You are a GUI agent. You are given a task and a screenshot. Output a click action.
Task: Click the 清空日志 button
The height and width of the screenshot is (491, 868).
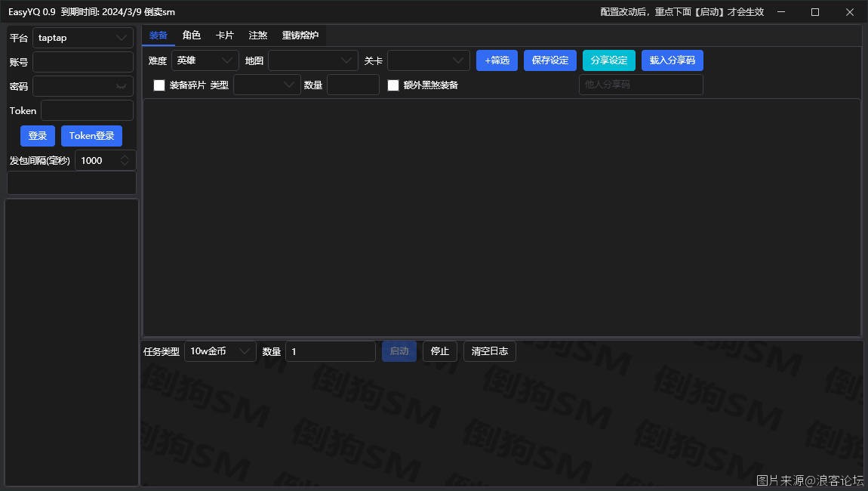[x=489, y=351]
